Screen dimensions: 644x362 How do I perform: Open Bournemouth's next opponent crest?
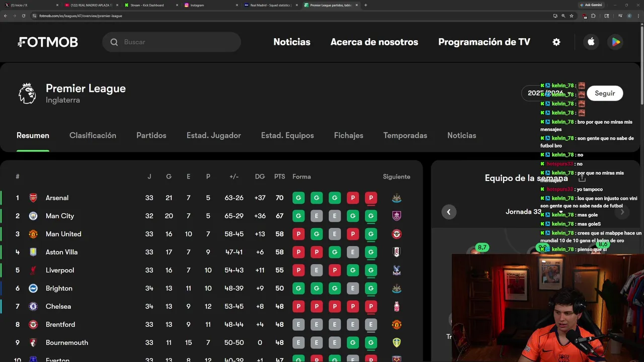396,343
